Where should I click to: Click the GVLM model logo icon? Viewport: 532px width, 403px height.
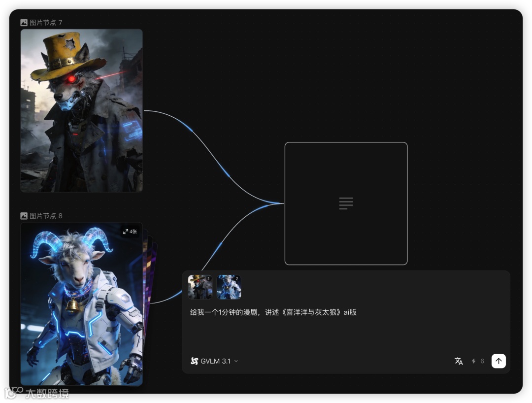(x=194, y=361)
